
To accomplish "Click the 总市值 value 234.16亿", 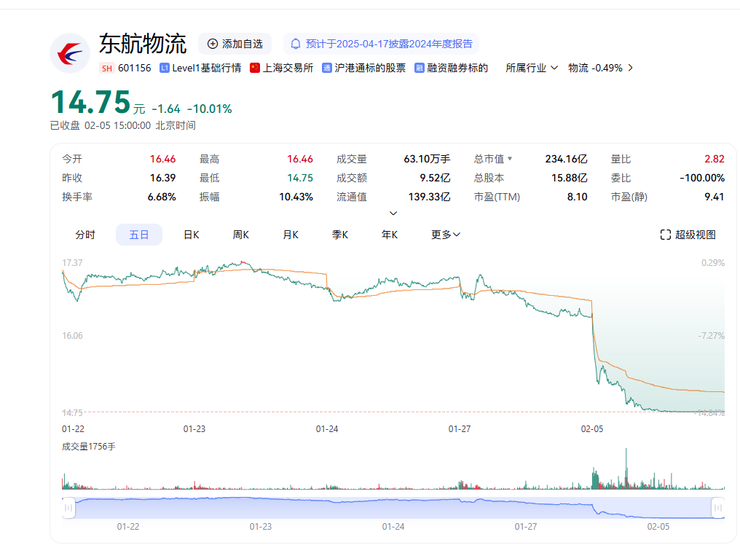I will point(566,159).
